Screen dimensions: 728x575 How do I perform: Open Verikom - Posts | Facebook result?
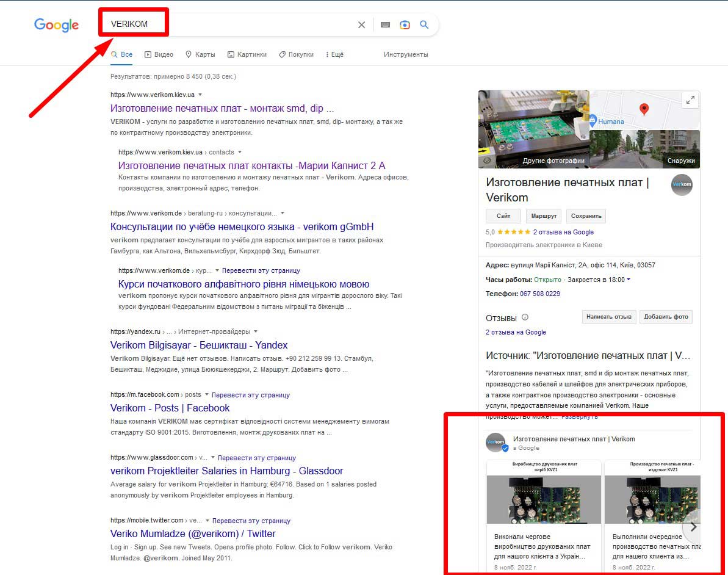click(x=170, y=408)
